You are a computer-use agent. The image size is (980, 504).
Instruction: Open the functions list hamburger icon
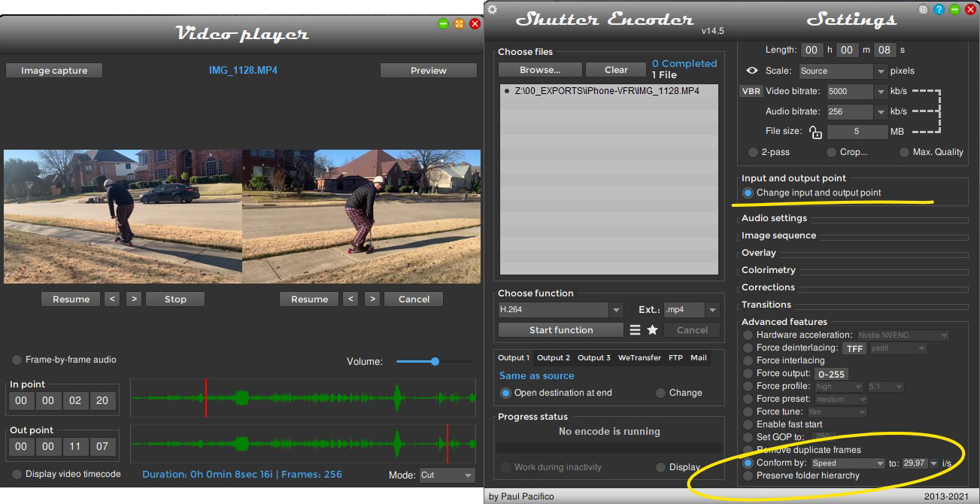point(635,329)
